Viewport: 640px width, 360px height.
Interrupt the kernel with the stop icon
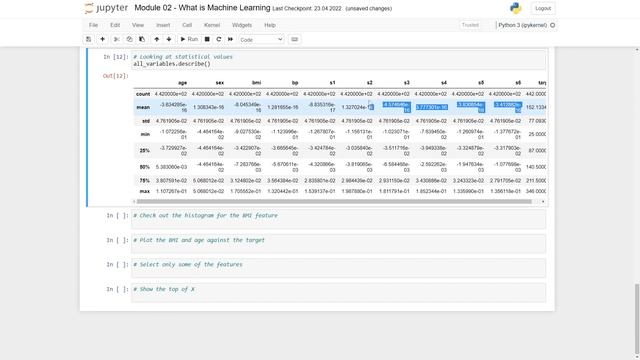pos(207,39)
